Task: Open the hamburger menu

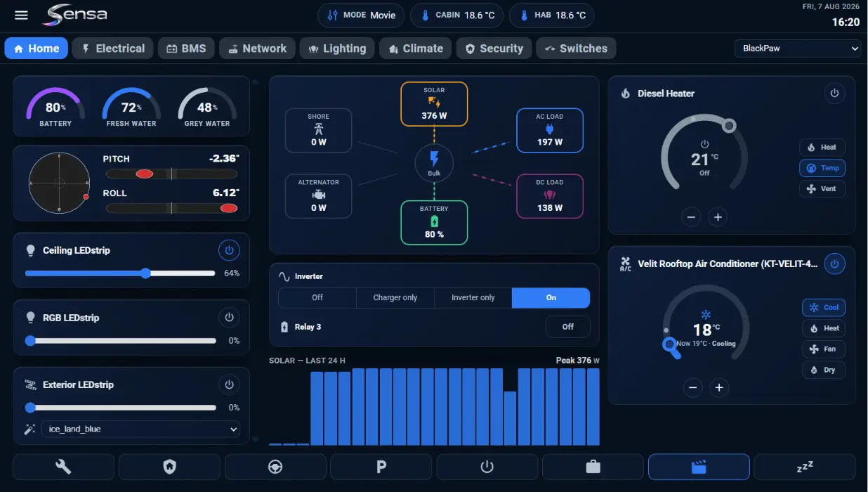Action: tap(21, 15)
